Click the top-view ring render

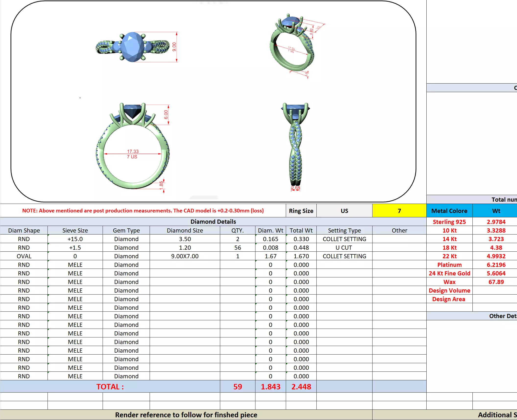(x=132, y=47)
